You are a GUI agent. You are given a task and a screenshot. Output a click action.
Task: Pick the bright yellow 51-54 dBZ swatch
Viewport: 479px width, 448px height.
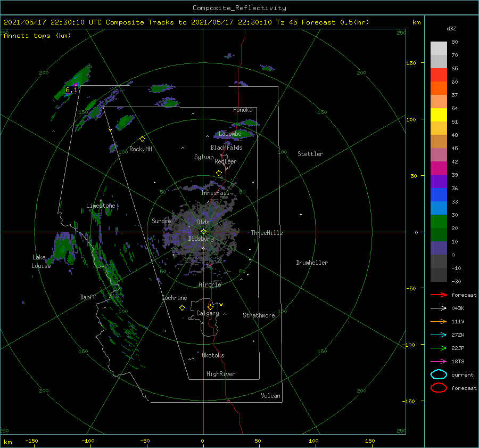(439, 115)
